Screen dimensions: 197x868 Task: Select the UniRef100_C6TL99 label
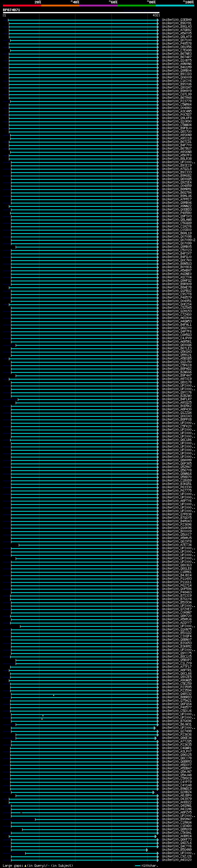click(x=176, y=94)
